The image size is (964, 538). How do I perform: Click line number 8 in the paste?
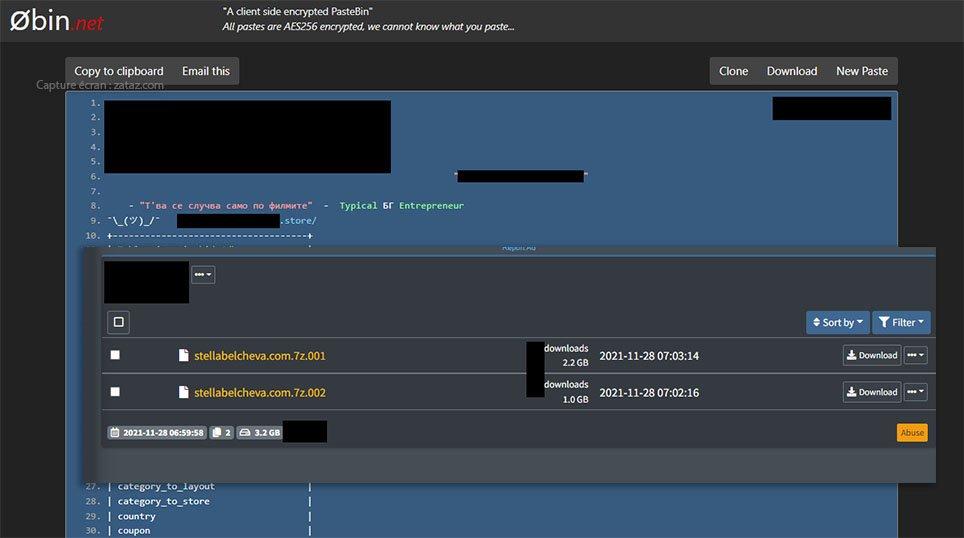[95, 206]
